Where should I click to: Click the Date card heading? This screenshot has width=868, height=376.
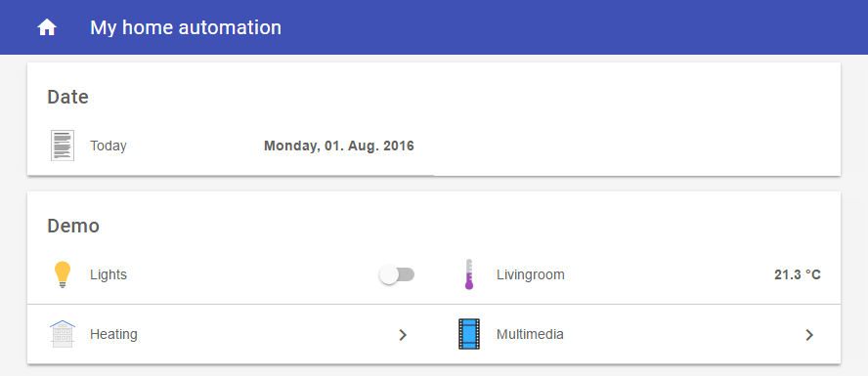(x=68, y=98)
